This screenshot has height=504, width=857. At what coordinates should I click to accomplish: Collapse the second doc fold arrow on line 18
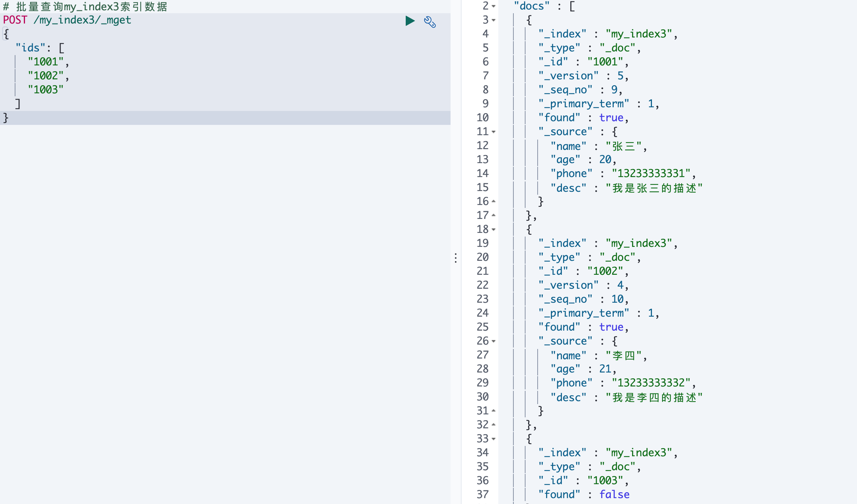tap(494, 230)
